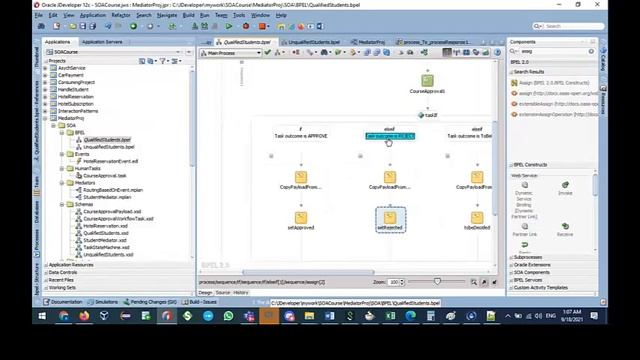Click the green Run button in the toolbar

[229, 26]
